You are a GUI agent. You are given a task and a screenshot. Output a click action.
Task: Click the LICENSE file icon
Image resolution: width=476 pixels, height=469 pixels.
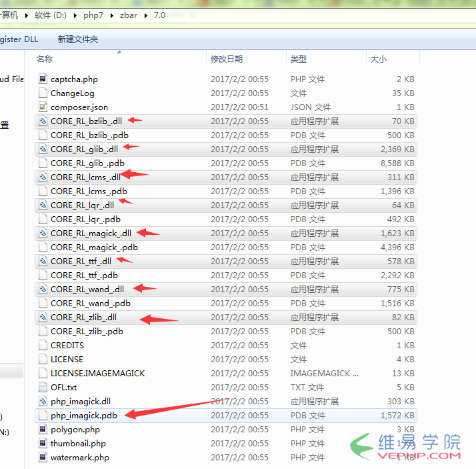[x=43, y=360]
